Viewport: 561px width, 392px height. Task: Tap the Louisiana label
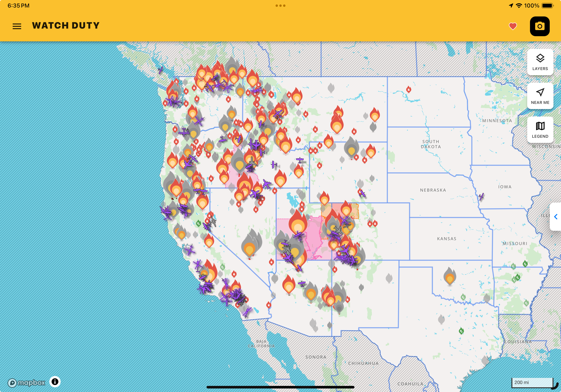click(x=518, y=342)
